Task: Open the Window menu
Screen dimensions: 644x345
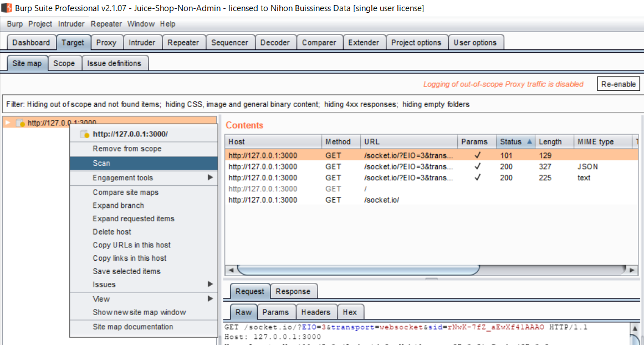Action: click(x=141, y=24)
